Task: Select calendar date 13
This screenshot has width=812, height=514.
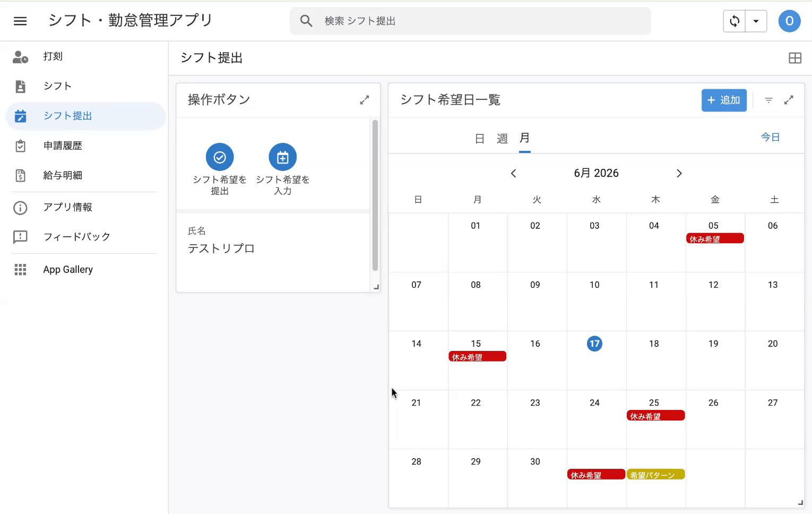Action: point(773,285)
